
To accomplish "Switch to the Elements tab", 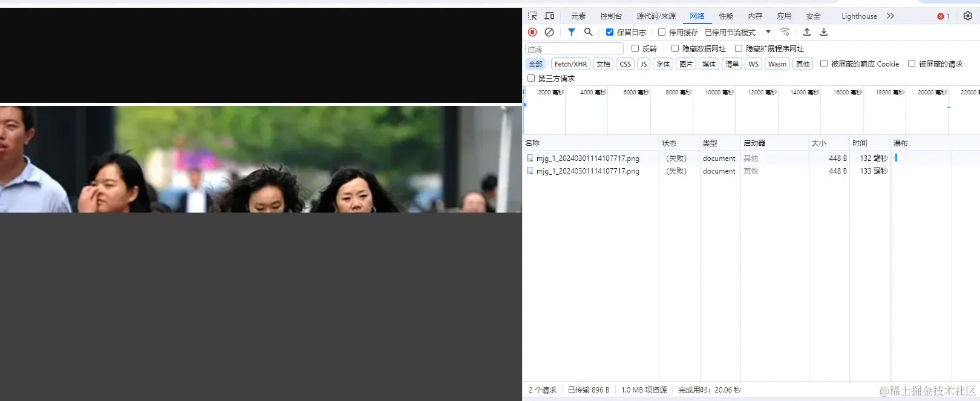I will click(578, 16).
